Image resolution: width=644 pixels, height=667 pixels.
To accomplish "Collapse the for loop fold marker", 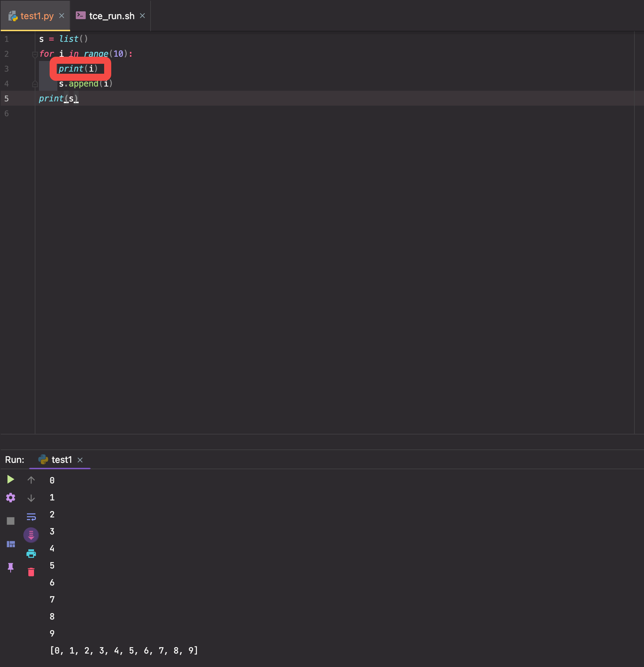I will [x=35, y=54].
